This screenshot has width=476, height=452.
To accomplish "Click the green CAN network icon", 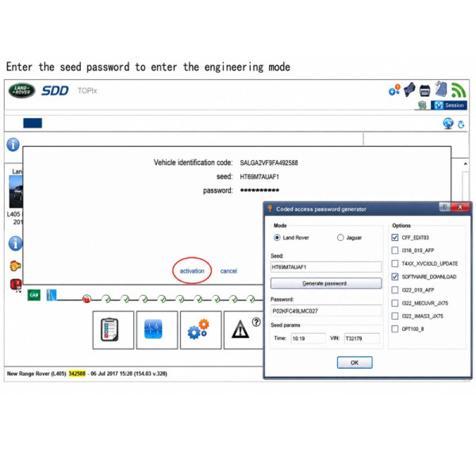I will pos(34,295).
